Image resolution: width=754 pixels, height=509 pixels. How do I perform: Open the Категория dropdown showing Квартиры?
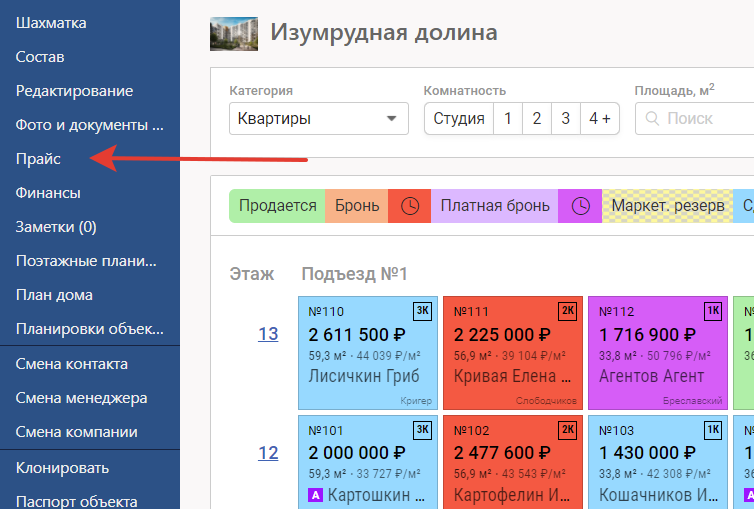pyautogui.click(x=310, y=118)
